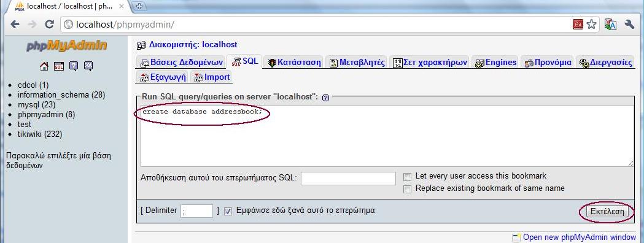
Task: Reload the page with the refresh icon
Action: pos(49,24)
